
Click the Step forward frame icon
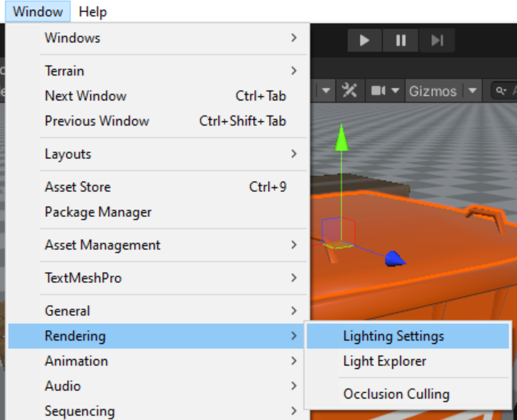437,40
